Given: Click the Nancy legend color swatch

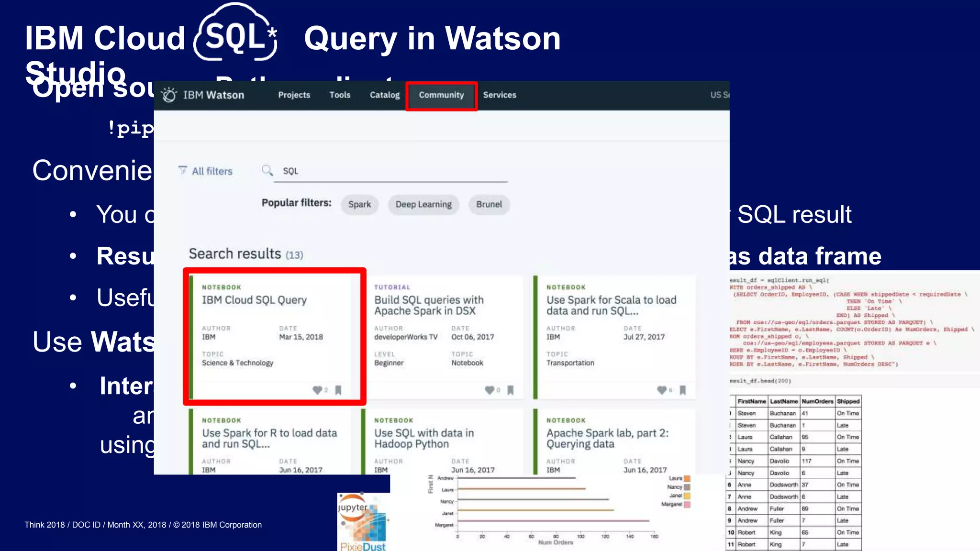Looking at the screenshot, I should 687,487.
